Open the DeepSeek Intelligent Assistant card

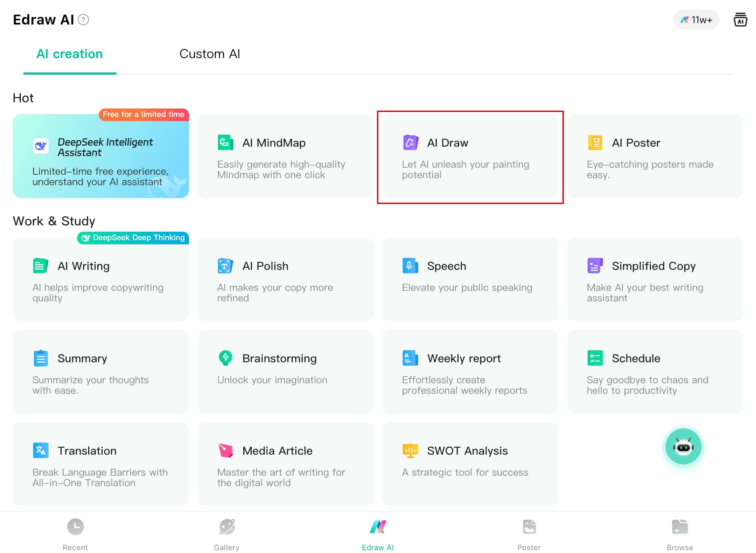(101, 156)
